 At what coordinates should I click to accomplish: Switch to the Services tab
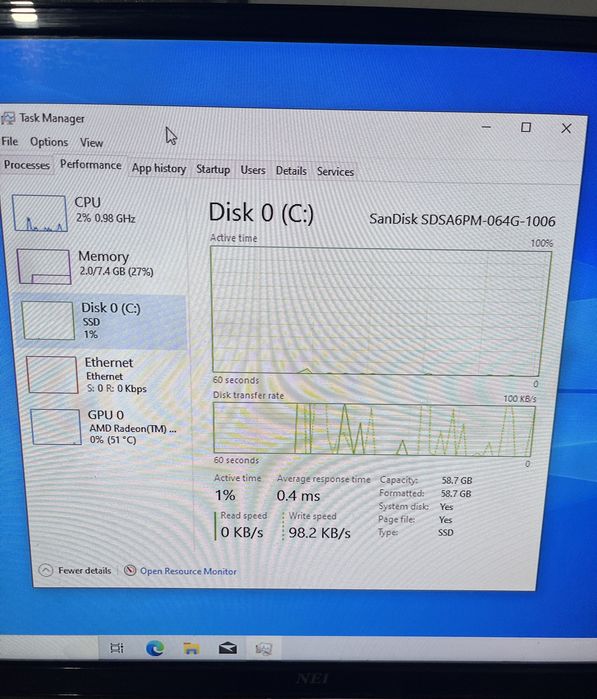point(335,172)
